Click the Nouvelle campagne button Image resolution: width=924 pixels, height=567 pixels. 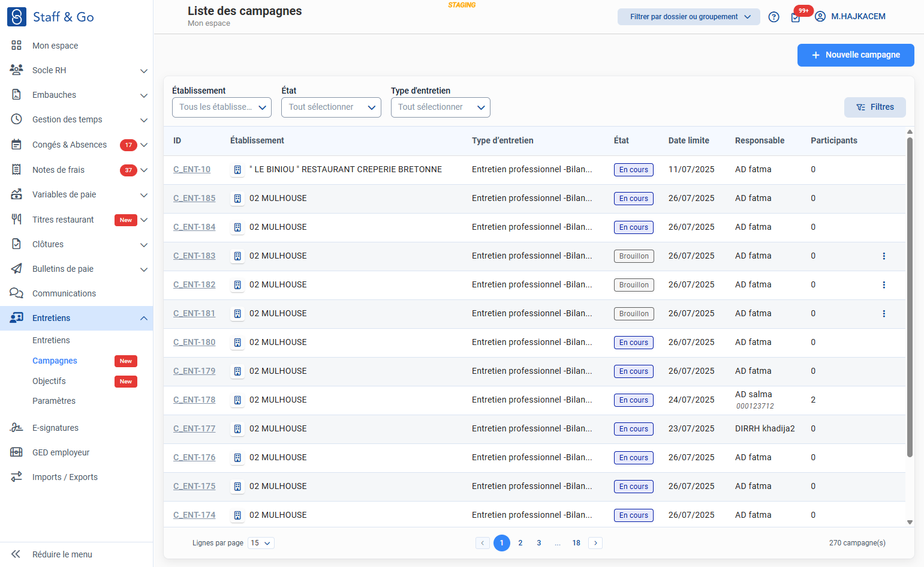(x=856, y=55)
